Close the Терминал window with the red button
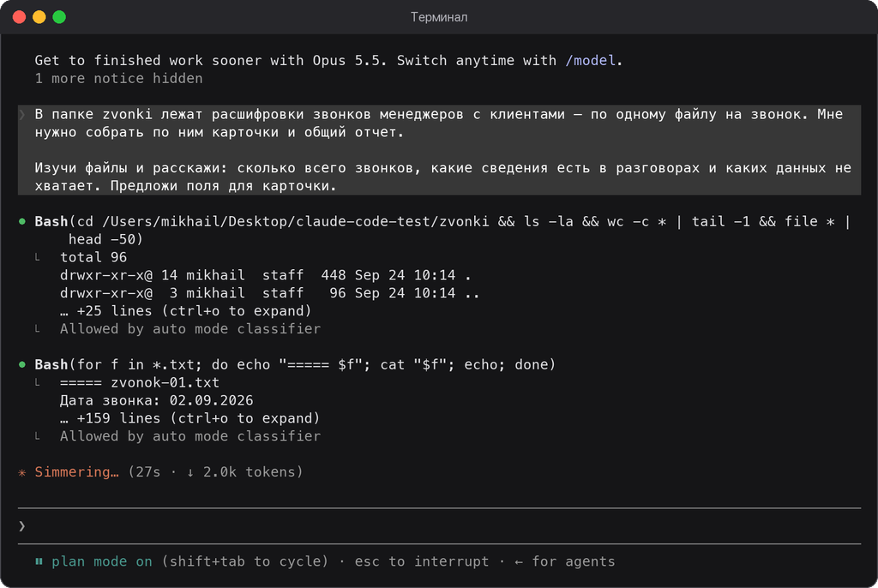Screen dimensions: 878x588 click(x=19, y=17)
